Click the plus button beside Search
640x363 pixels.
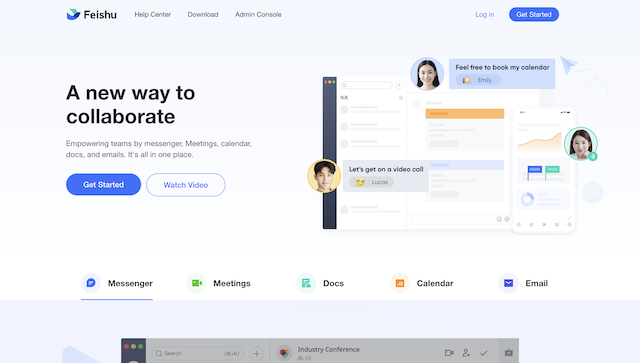tap(256, 353)
